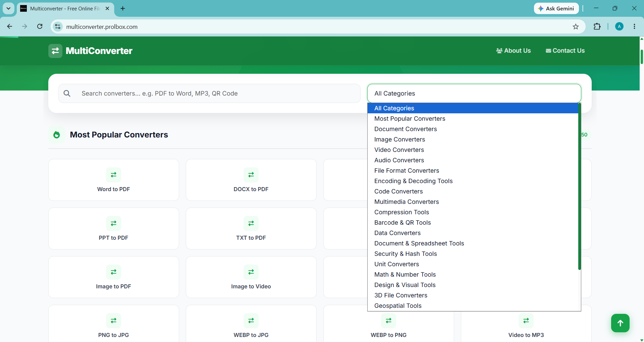Viewport: 644px width, 342px height.
Task: Select Geospatial Tools option
Action: 473,306
